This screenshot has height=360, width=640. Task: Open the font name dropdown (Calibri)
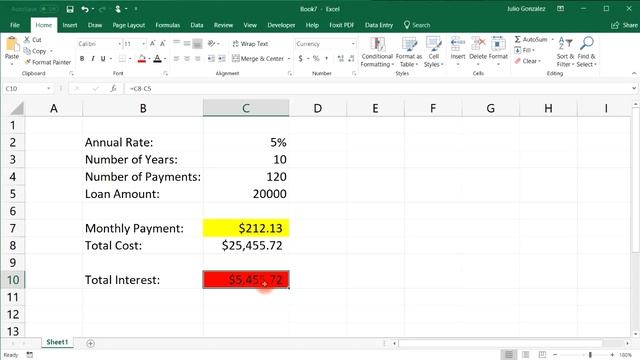120,44
